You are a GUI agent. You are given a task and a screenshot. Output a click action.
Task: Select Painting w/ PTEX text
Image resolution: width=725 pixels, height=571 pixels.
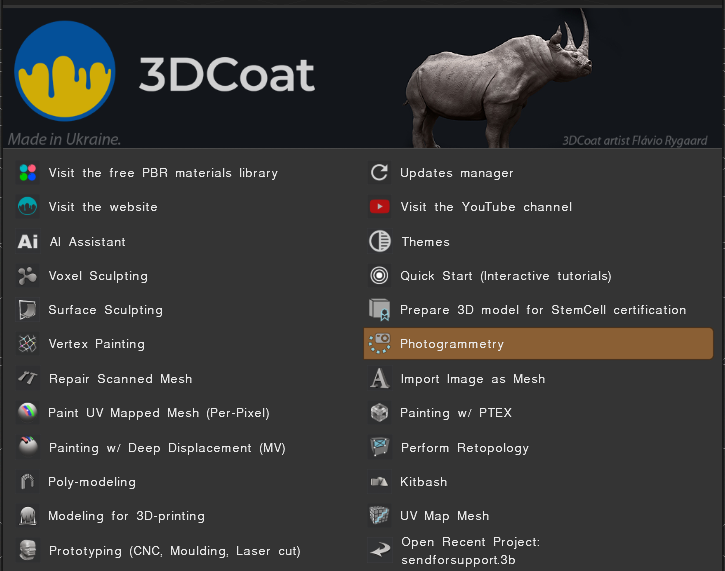[456, 413]
